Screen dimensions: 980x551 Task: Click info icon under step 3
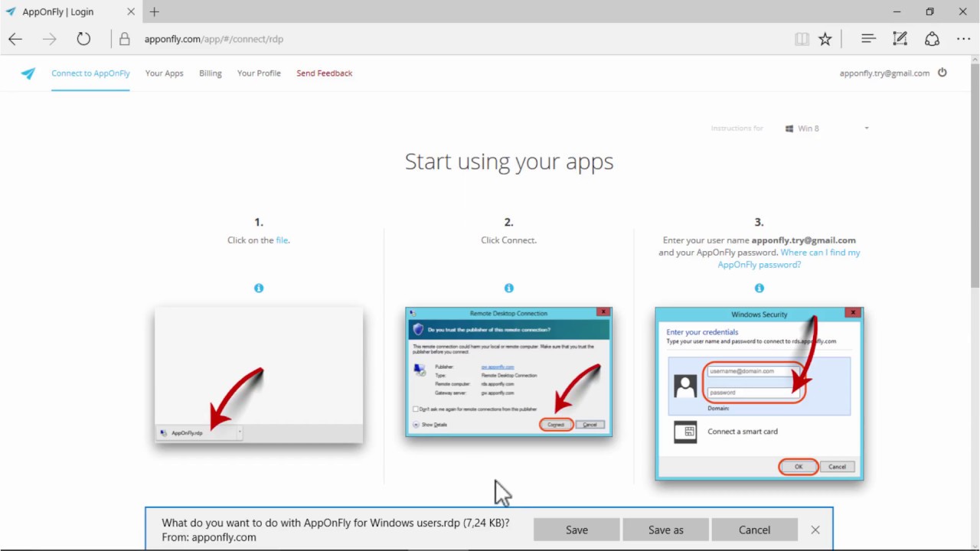[759, 289]
